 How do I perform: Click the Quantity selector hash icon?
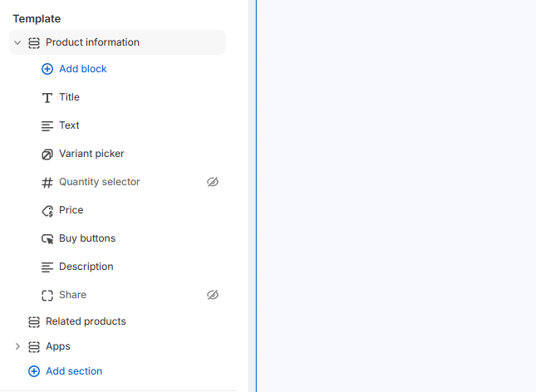tap(47, 183)
